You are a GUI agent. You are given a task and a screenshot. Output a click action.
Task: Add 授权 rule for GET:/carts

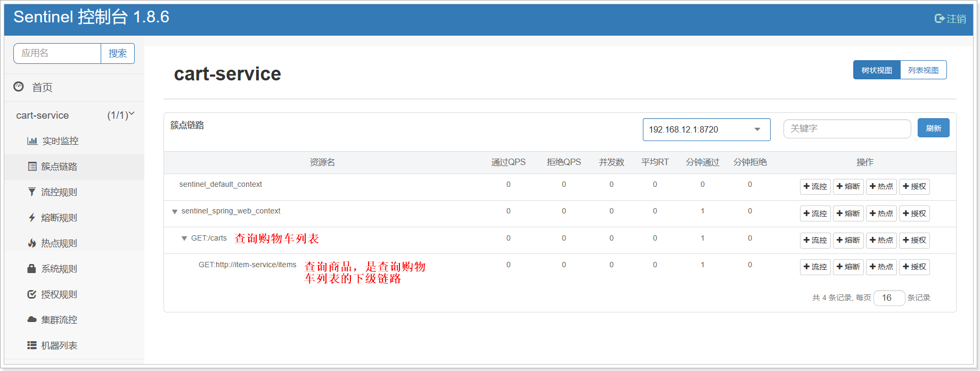click(x=914, y=241)
